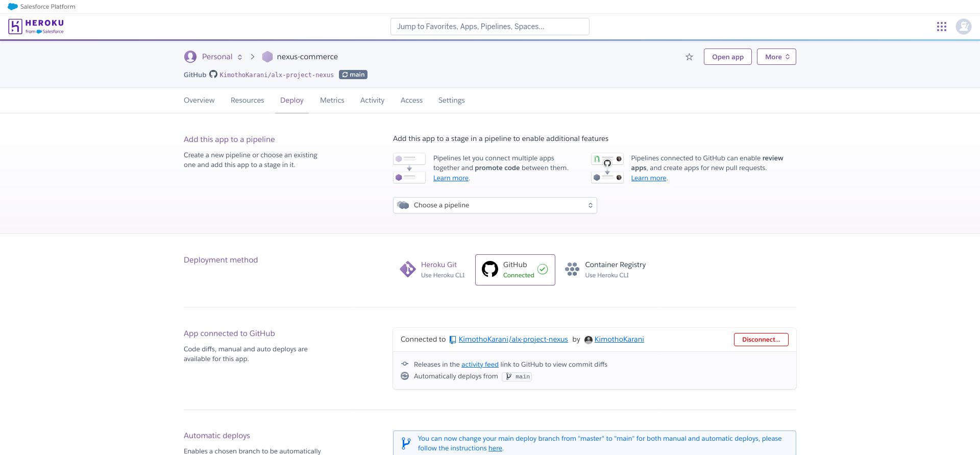This screenshot has height=455, width=980.
Task: Open the Resources tab
Action: [248, 100]
